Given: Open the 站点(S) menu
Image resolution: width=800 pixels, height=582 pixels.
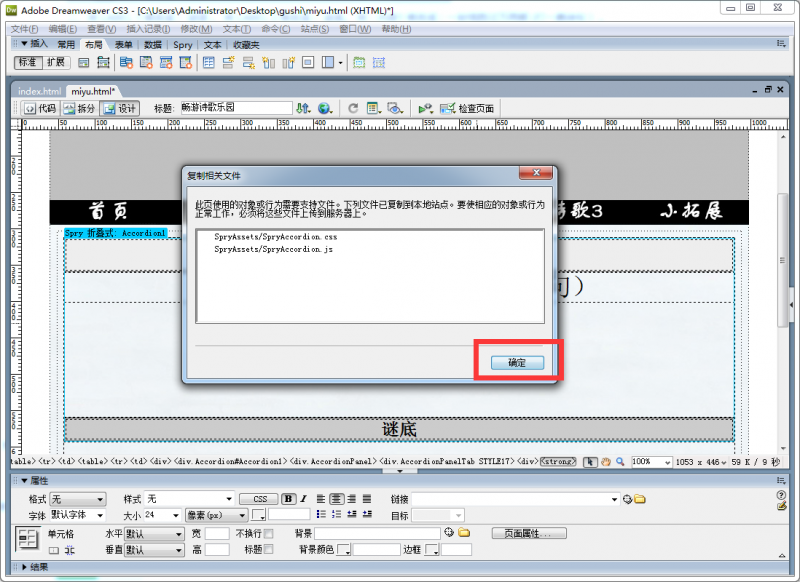Looking at the screenshot, I should 314,29.
